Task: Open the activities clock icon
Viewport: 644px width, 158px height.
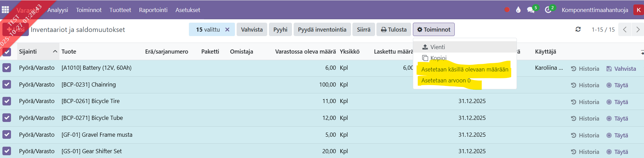Action: pos(548,10)
